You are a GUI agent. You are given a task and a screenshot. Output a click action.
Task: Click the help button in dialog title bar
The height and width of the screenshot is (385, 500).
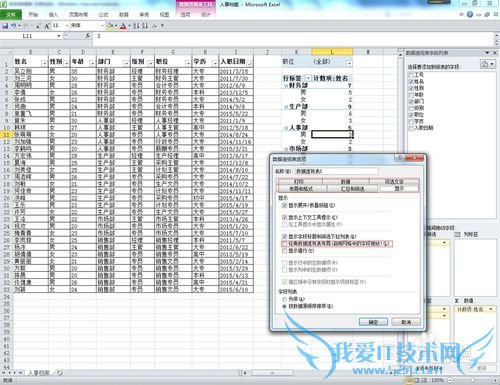click(x=399, y=158)
